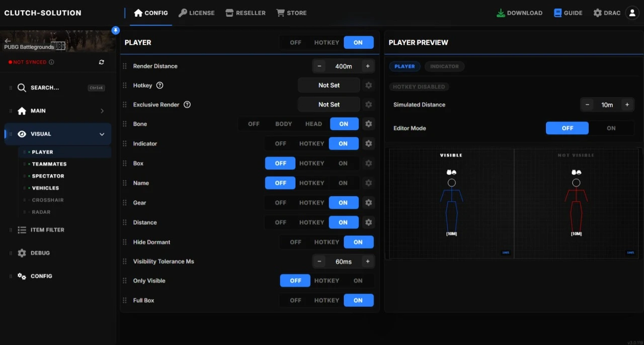
Task: Decrease Render Distance with minus
Action: (x=319, y=66)
